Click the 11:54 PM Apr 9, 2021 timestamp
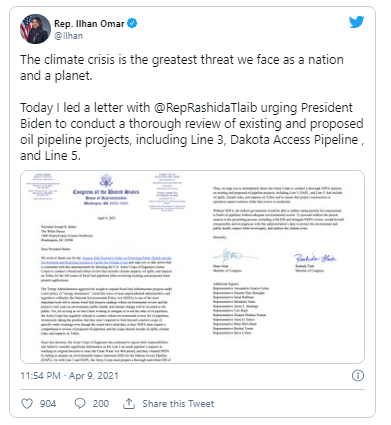 (69, 376)
